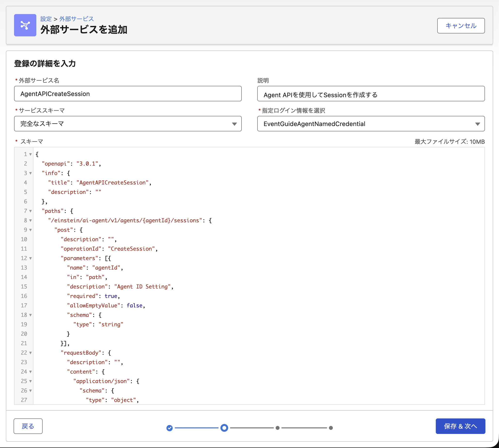Click the キャンセル button
This screenshot has height=448, width=499.
point(461,26)
